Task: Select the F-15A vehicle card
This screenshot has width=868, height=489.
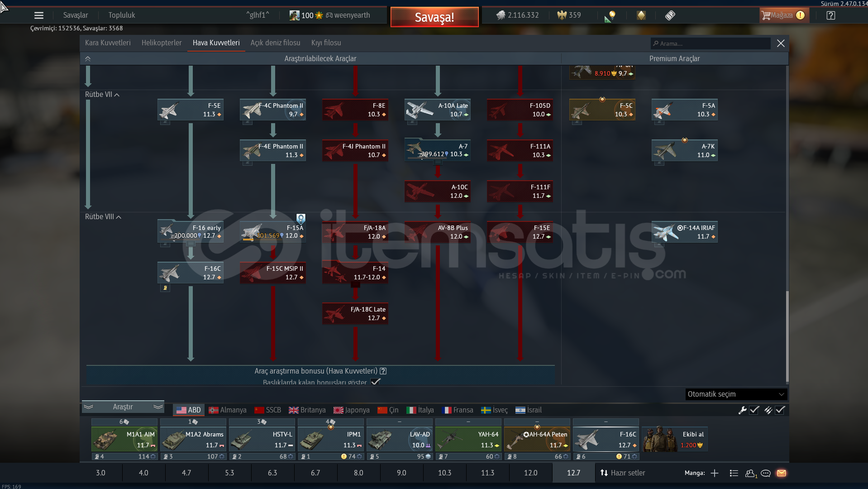Action: coord(273,232)
